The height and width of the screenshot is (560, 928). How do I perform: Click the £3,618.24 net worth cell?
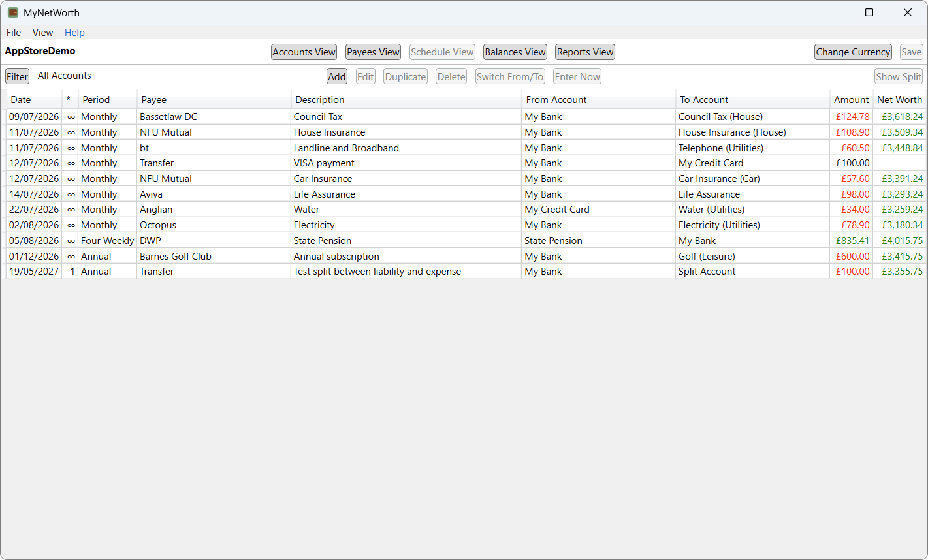pos(899,117)
